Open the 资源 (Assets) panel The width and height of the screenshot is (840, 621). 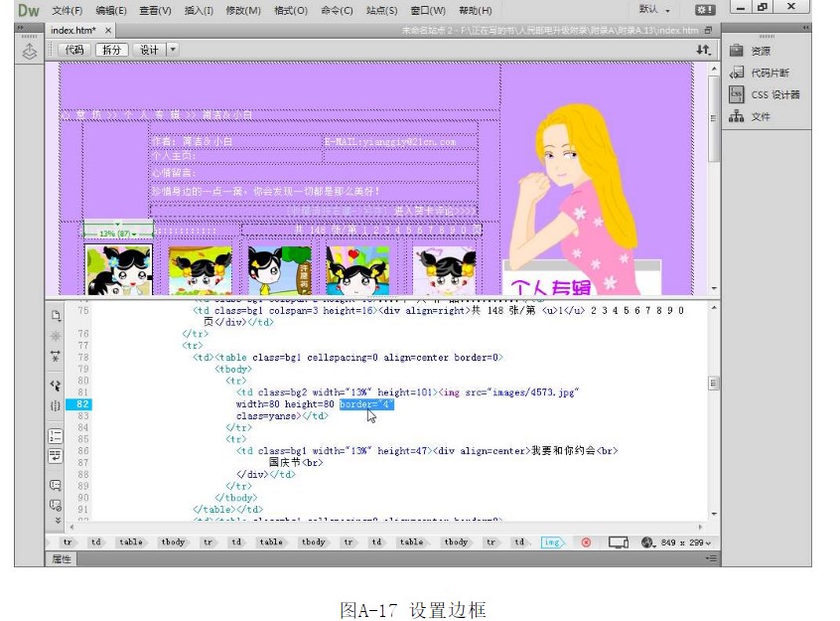760,51
